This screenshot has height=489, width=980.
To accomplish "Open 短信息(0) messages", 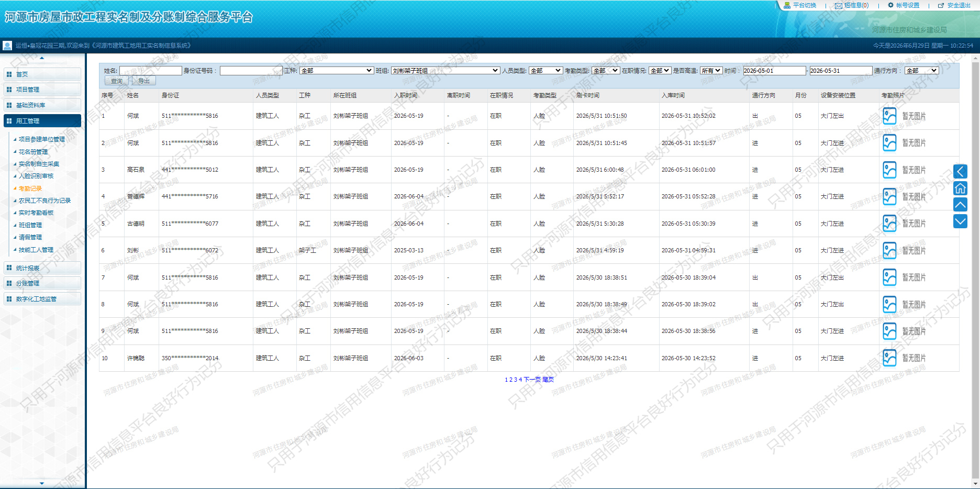I will point(852,5).
